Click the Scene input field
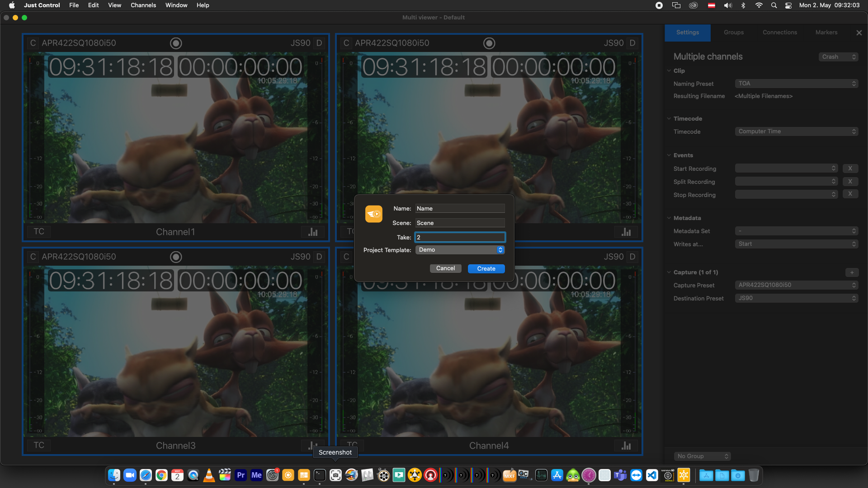 click(460, 223)
